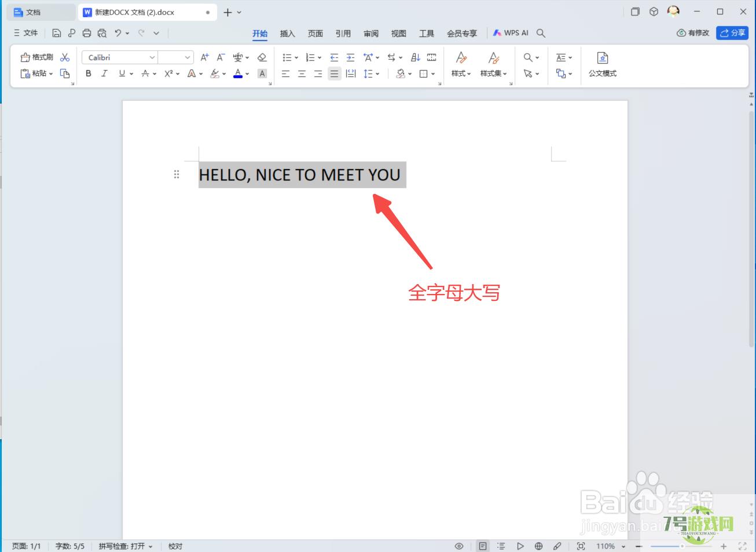This screenshot has width=756, height=552.
Task: Increase paragraph indent
Action: coord(350,57)
